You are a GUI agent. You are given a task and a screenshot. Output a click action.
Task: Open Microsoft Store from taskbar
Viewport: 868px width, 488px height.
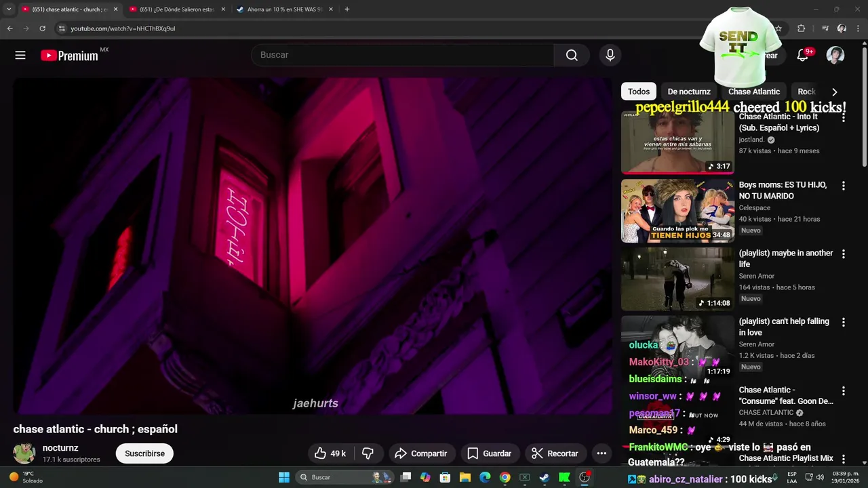445,477
